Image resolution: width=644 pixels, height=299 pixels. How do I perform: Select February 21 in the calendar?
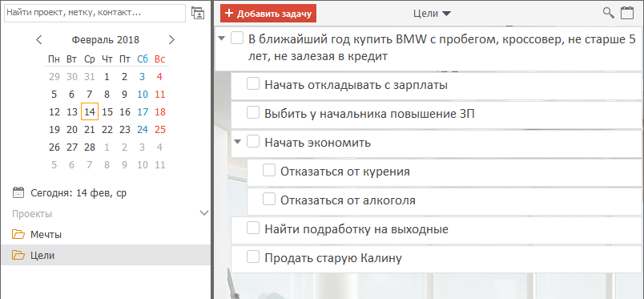90,130
